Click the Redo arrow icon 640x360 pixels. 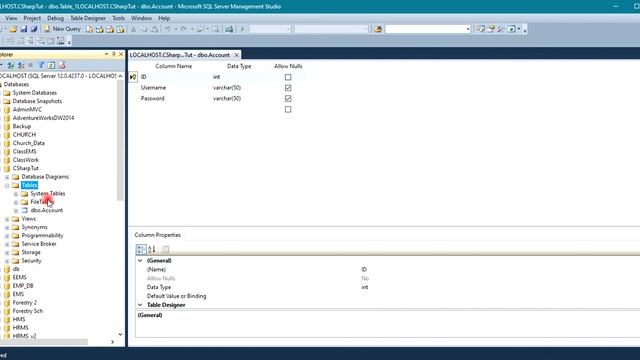184,29
